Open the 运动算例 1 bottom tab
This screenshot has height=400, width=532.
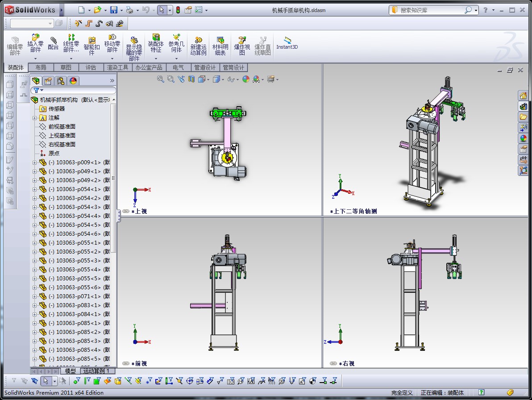click(x=96, y=371)
